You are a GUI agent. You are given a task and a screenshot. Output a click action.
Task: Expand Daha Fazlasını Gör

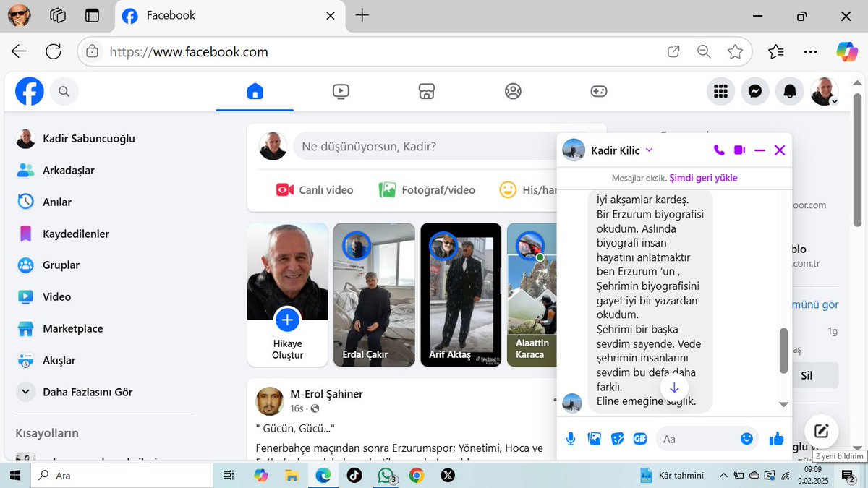click(x=87, y=392)
